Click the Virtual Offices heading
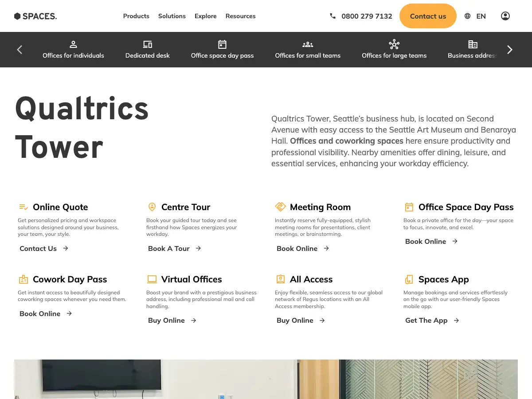Viewport: 532px width, 399px height. coord(192,279)
